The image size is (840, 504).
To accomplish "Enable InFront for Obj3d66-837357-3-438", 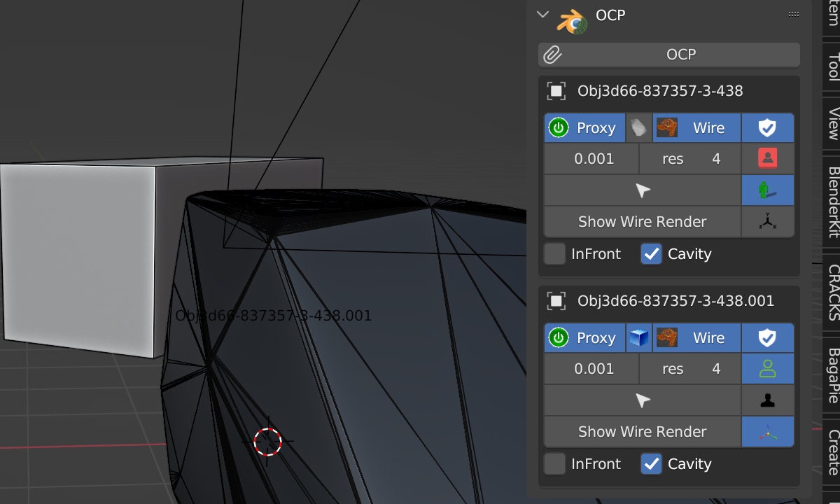I will click(x=554, y=254).
